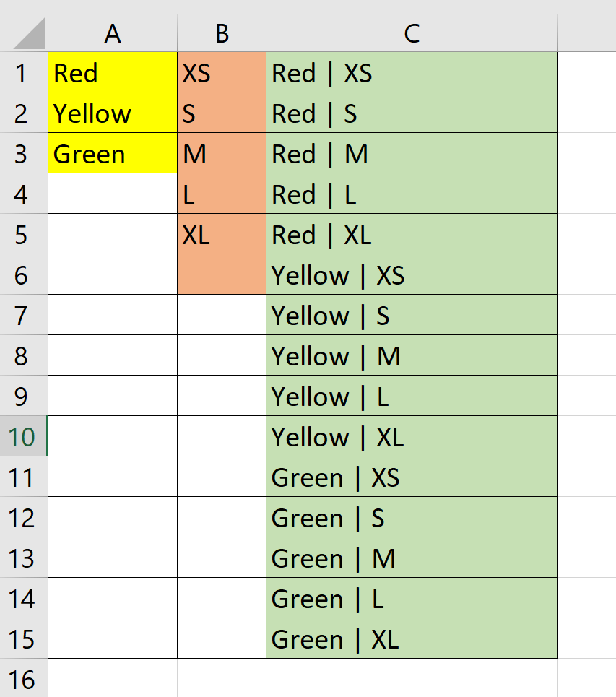Select the cell containing Green

[112, 154]
